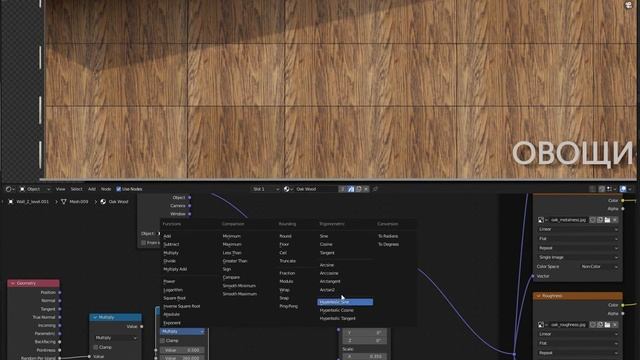Collapse the Geometry node

(13, 283)
